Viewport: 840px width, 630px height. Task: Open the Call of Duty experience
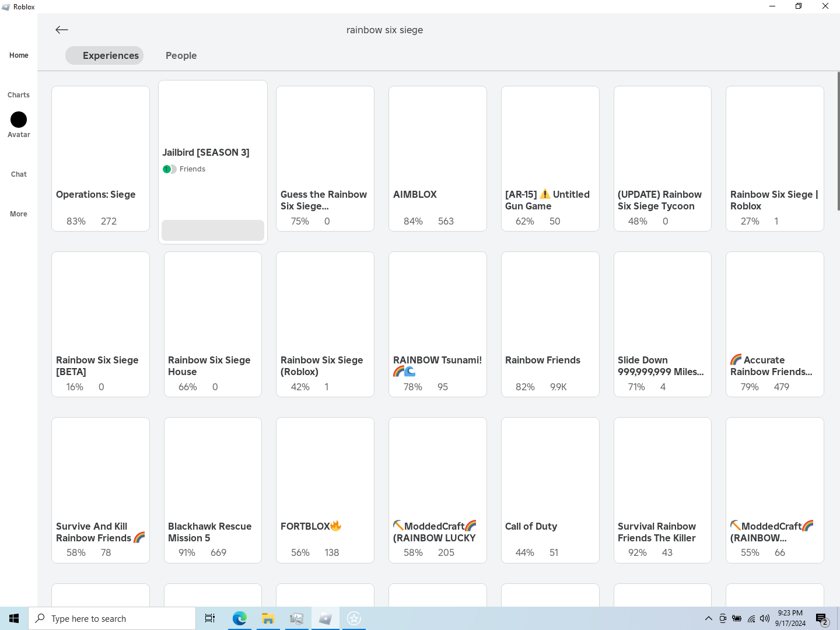pos(550,490)
